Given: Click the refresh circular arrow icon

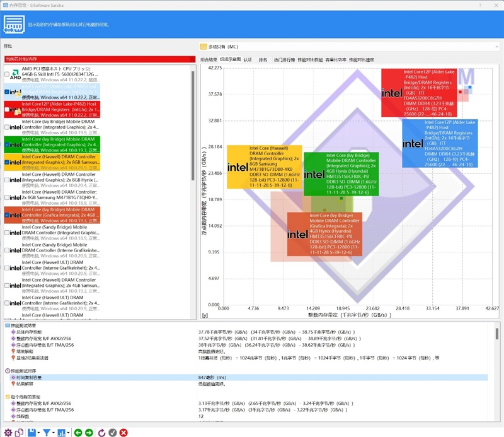Looking at the screenshot, I should [101, 432].
